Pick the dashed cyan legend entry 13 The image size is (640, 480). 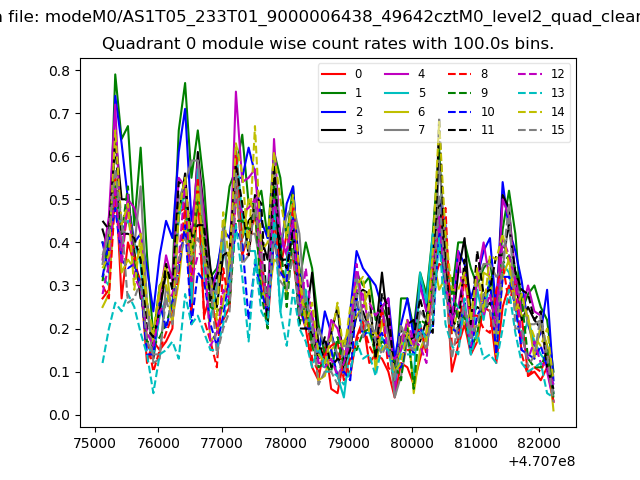point(537,93)
